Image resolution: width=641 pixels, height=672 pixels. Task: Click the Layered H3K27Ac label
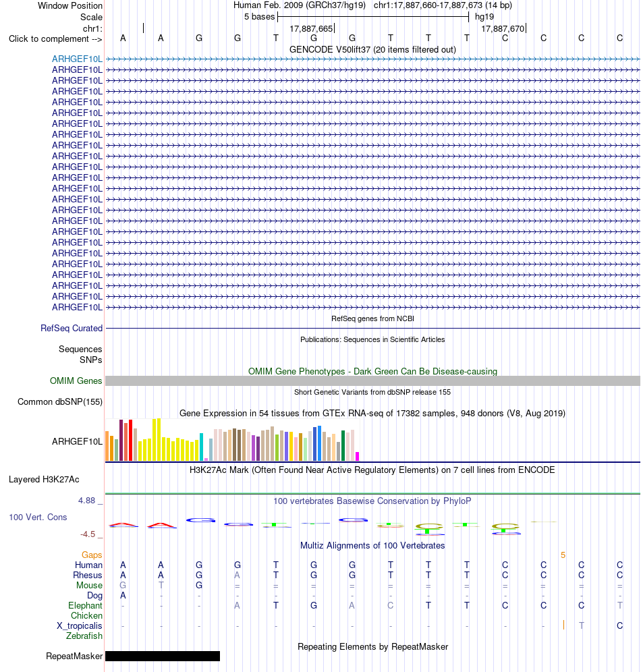pos(44,480)
